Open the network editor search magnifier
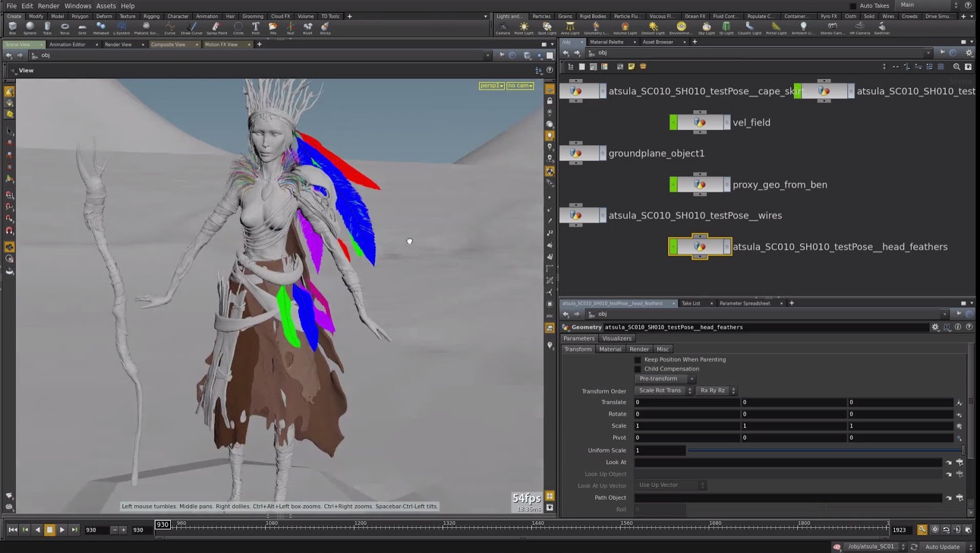Screen dimensions: 980x553 click(x=956, y=66)
